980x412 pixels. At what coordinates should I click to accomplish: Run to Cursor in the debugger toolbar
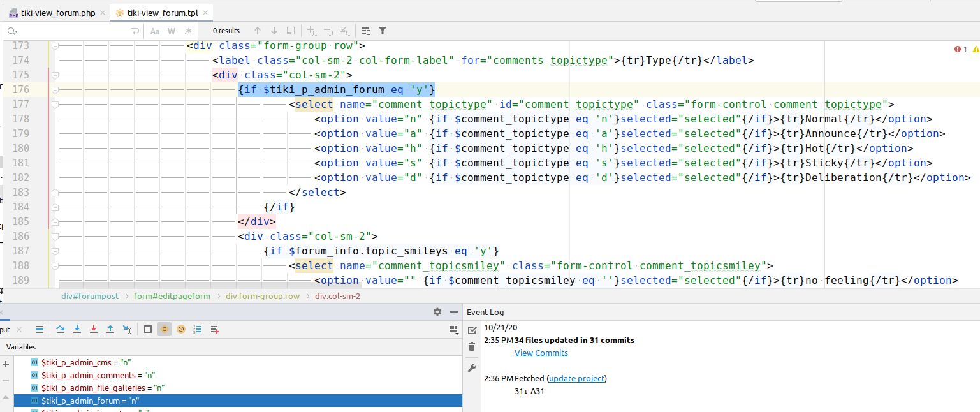coord(127,329)
